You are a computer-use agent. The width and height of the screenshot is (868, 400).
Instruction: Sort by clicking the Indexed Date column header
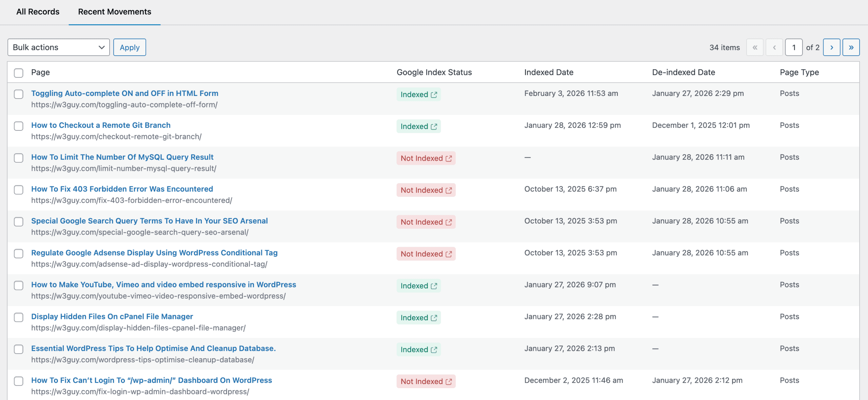pyautogui.click(x=548, y=72)
